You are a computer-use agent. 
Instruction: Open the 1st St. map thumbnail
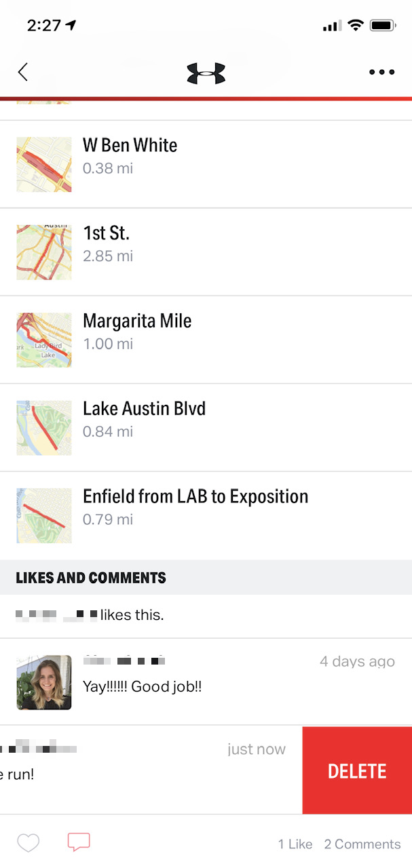tap(44, 252)
